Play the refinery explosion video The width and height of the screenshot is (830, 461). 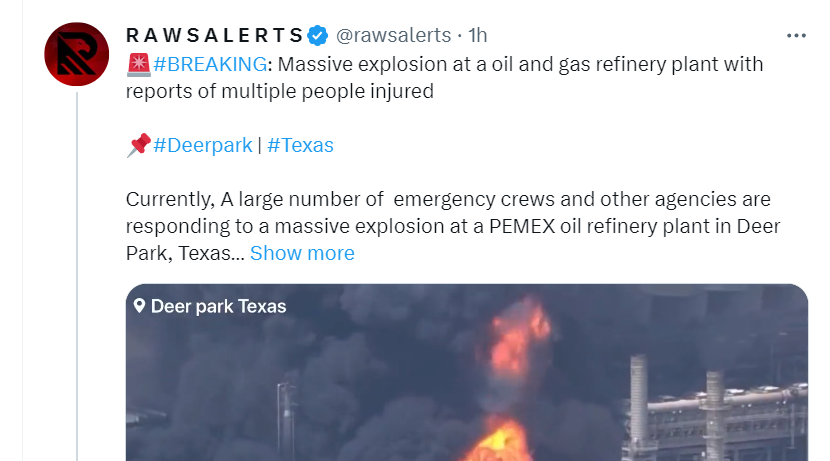coord(467,373)
